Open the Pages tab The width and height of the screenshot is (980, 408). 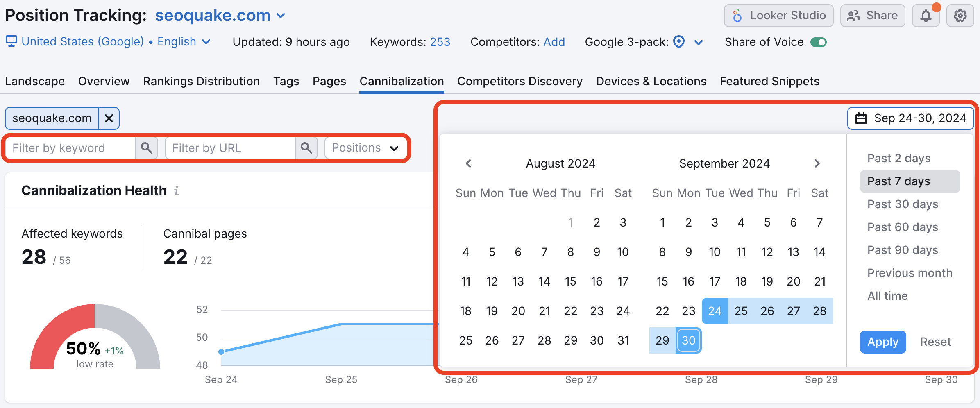coord(329,81)
